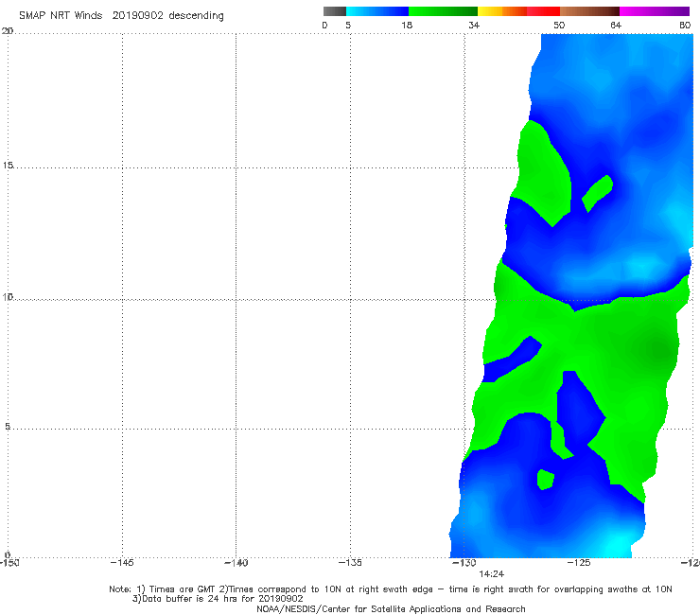Click the title 'SMAP NRT Winds 20190902 descending'
Viewport: 700px width, 615px height.
click(121, 16)
